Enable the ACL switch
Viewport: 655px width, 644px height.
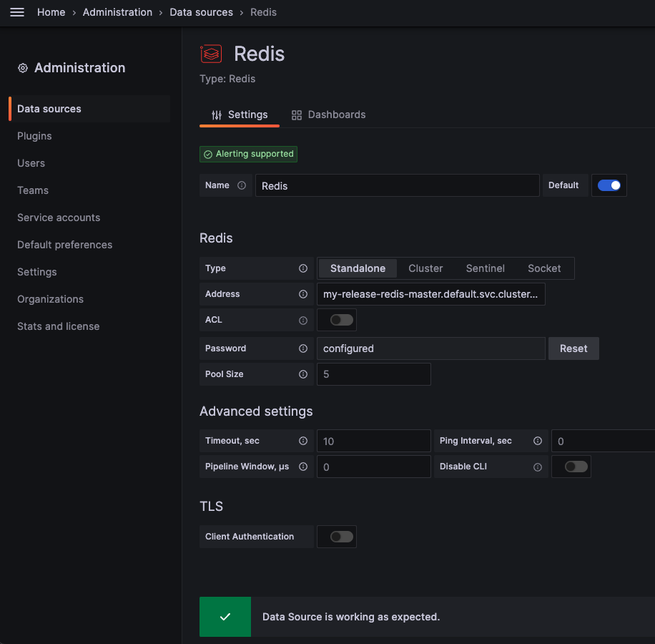pyautogui.click(x=341, y=320)
